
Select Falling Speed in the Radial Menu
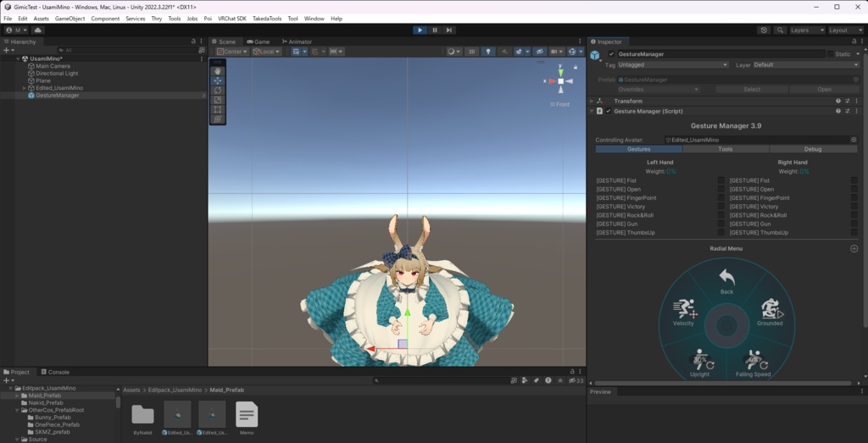(x=753, y=363)
